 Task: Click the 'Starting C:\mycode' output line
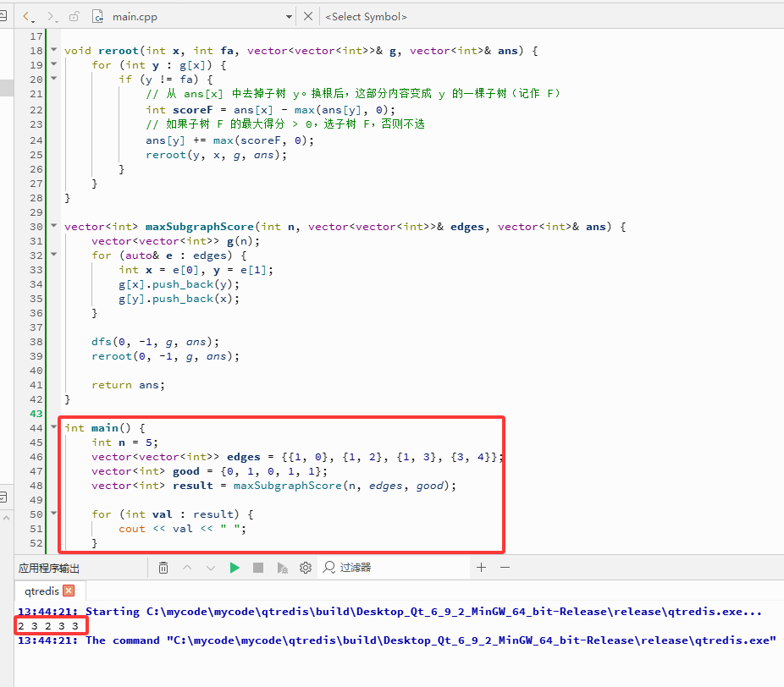click(389, 612)
